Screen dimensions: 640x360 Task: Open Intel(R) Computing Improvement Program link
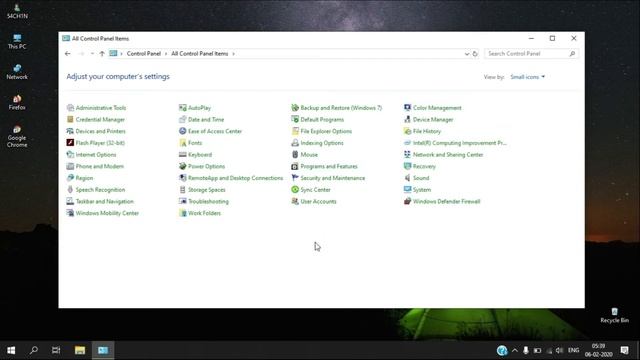(x=460, y=143)
